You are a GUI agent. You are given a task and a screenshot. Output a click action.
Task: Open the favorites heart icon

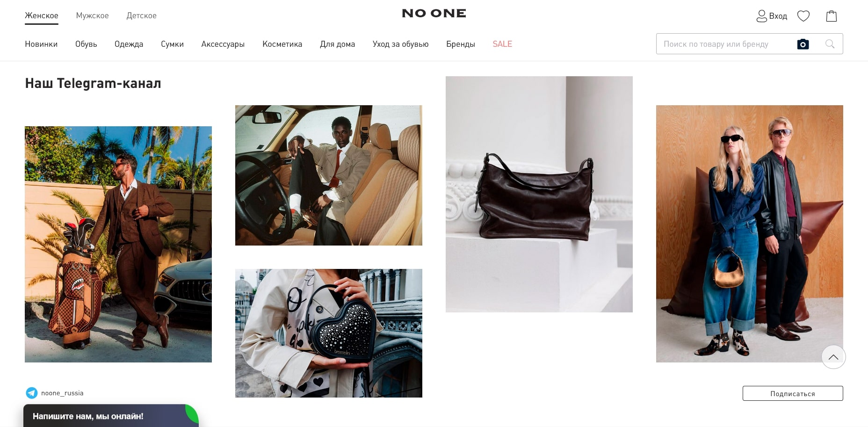(803, 16)
